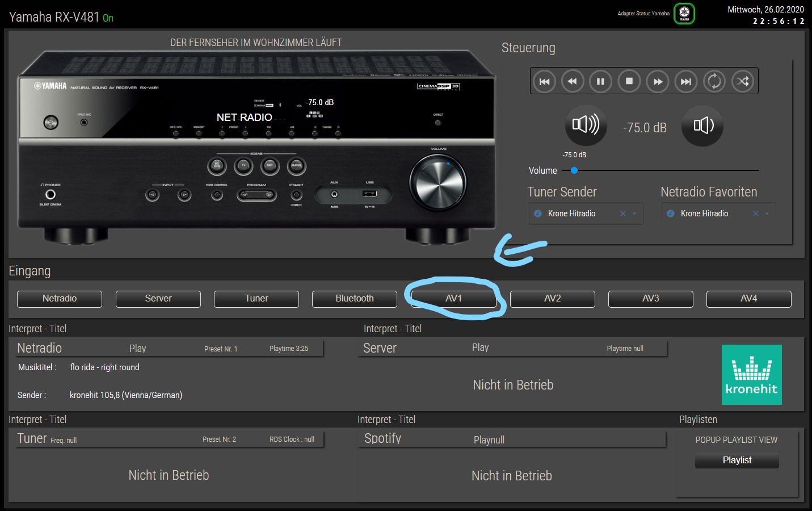Select Bluetooth input

355,299
